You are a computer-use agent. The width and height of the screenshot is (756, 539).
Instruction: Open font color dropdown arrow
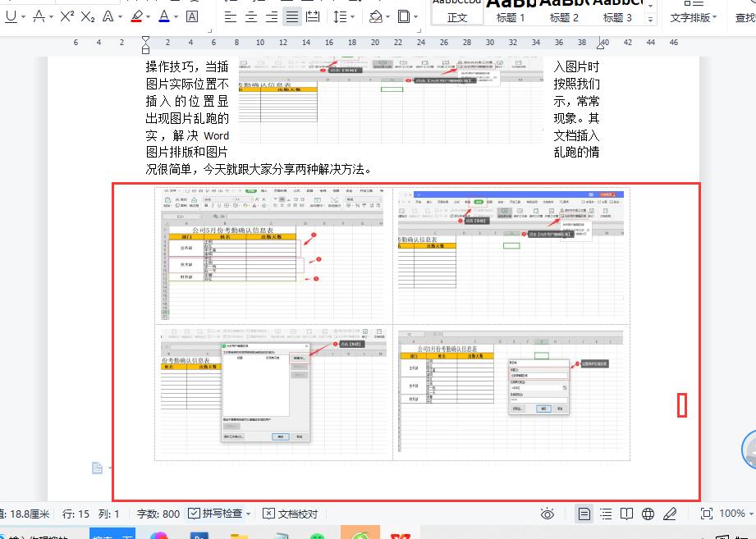click(176, 17)
